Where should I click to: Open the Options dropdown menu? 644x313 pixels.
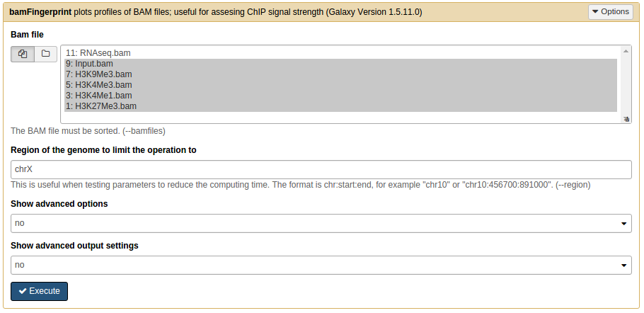(610, 12)
